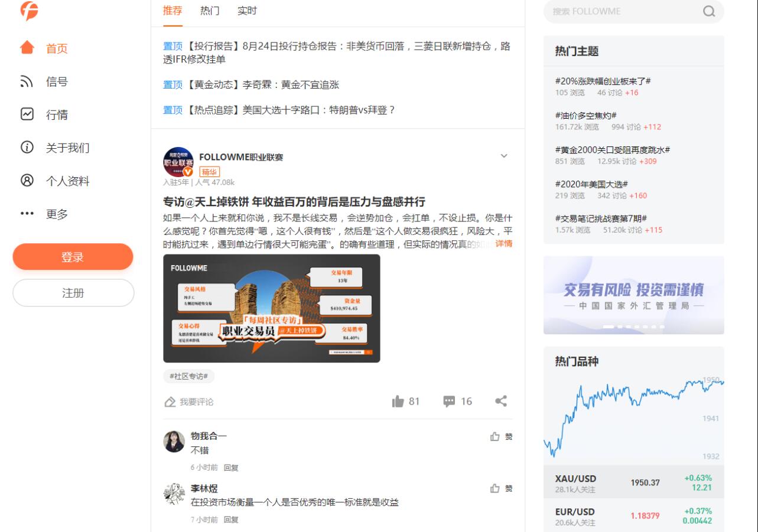The width and height of the screenshot is (758, 532).
Task: Click the #社区专访# tag
Action: pyautogui.click(x=189, y=376)
